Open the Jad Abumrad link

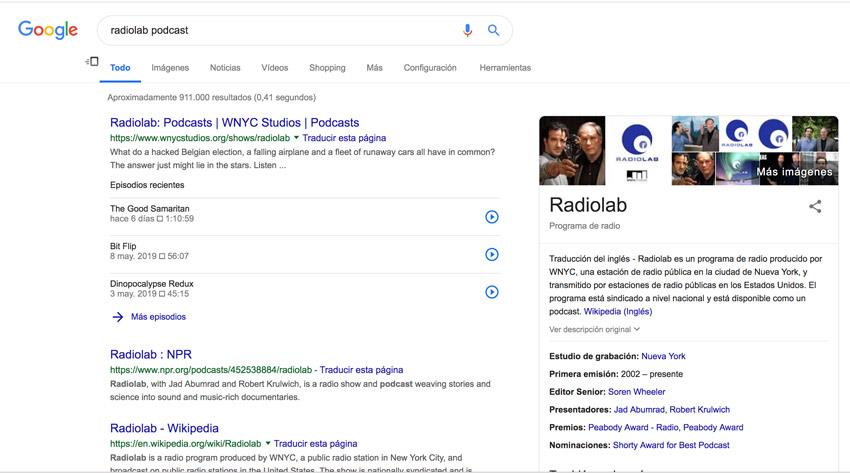coord(639,410)
